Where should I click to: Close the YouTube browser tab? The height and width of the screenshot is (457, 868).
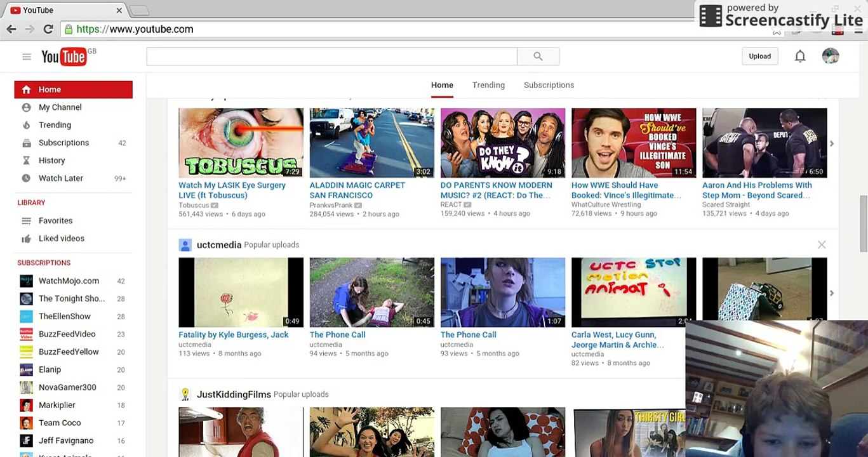tap(119, 10)
